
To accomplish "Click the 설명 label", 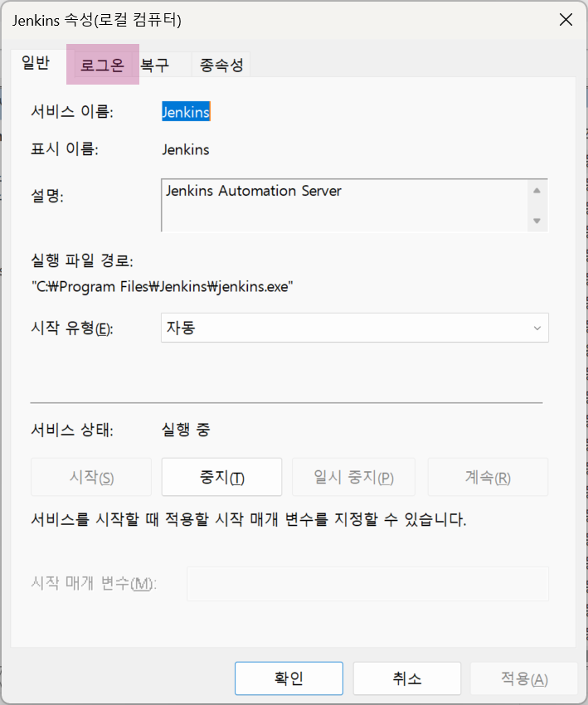I will 47,196.
